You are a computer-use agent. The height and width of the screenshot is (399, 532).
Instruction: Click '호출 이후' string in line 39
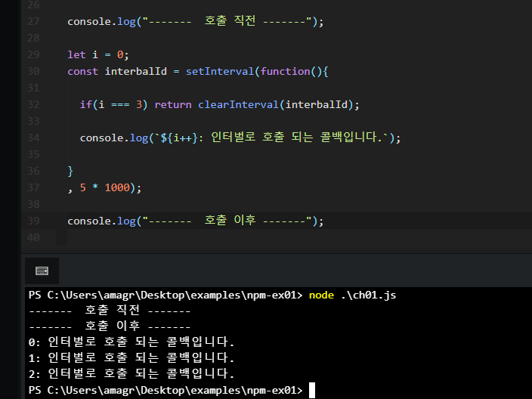click(x=230, y=220)
